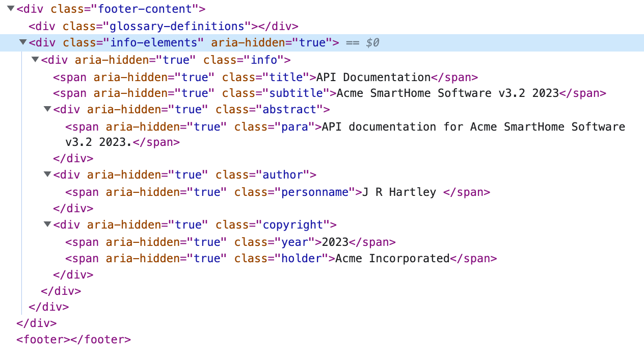This screenshot has width=644, height=351.
Task: Click the $0 marker next to info-elements
Action: click(x=370, y=42)
